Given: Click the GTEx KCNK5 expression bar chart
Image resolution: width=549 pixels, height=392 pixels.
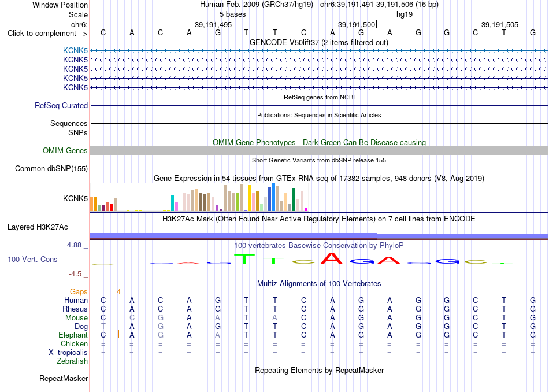Looking at the screenshot, I should 199,197.
